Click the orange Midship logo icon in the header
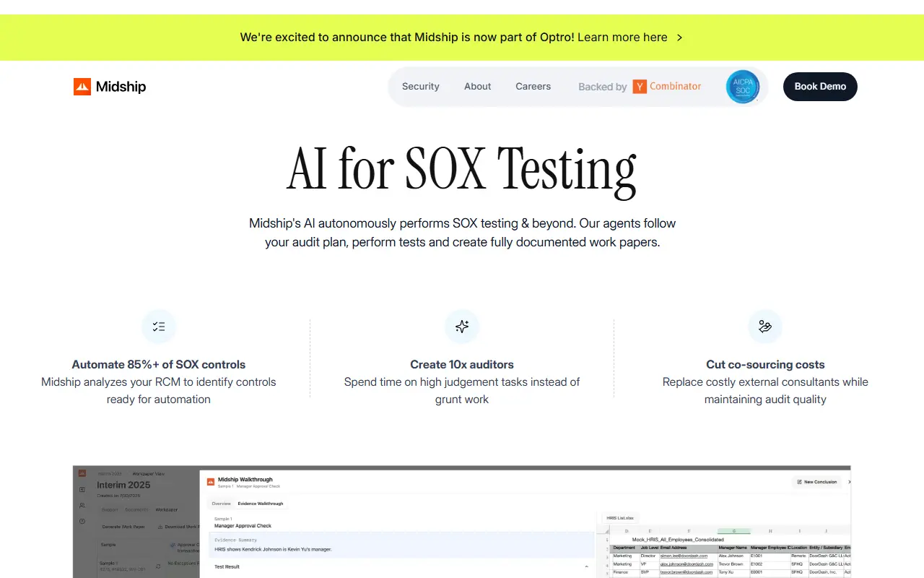 tap(82, 87)
